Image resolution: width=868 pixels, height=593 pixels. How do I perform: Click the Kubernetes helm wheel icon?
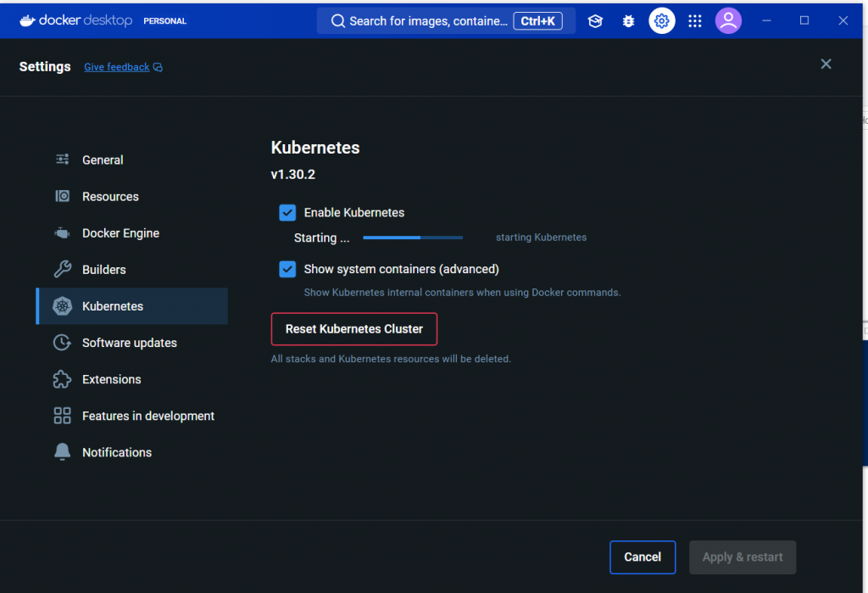62,306
